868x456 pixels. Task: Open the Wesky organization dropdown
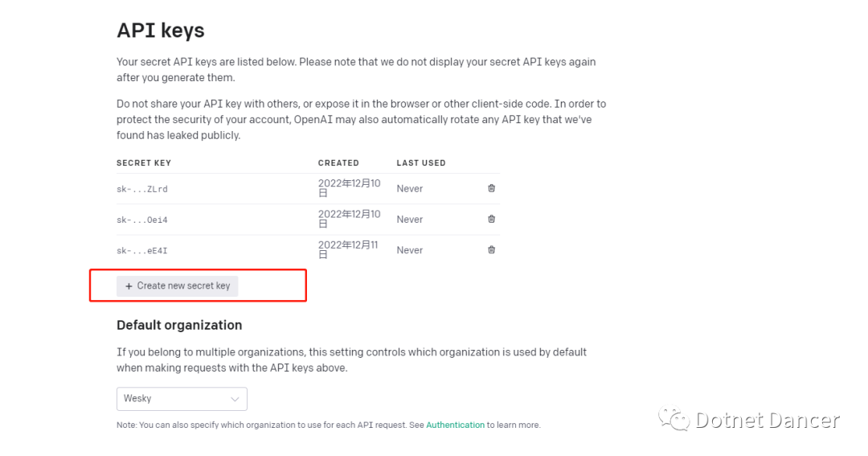pyautogui.click(x=182, y=399)
